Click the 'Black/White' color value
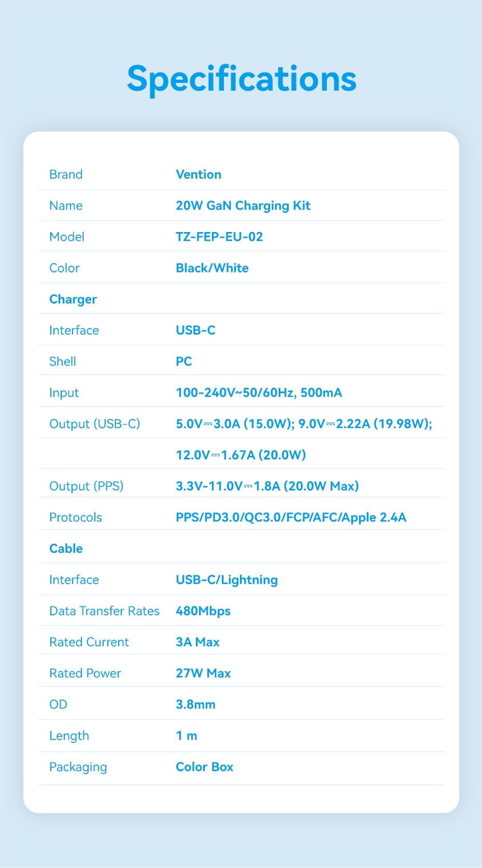Image resolution: width=482 pixels, height=868 pixels. click(212, 268)
